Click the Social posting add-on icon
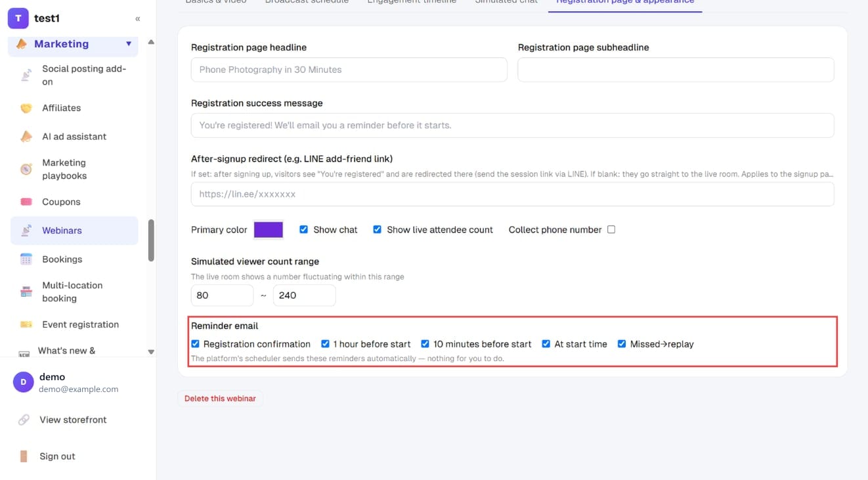 tap(26, 76)
